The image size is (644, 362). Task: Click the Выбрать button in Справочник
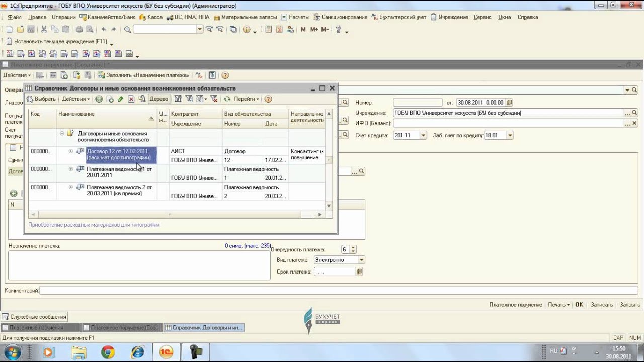click(x=41, y=99)
